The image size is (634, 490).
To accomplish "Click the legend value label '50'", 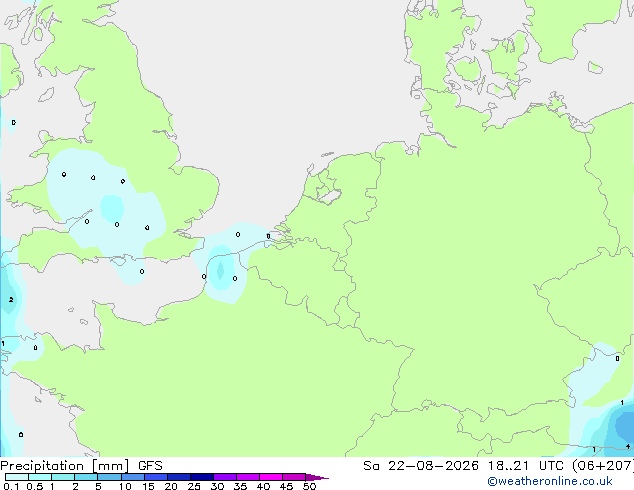I will click(309, 486).
